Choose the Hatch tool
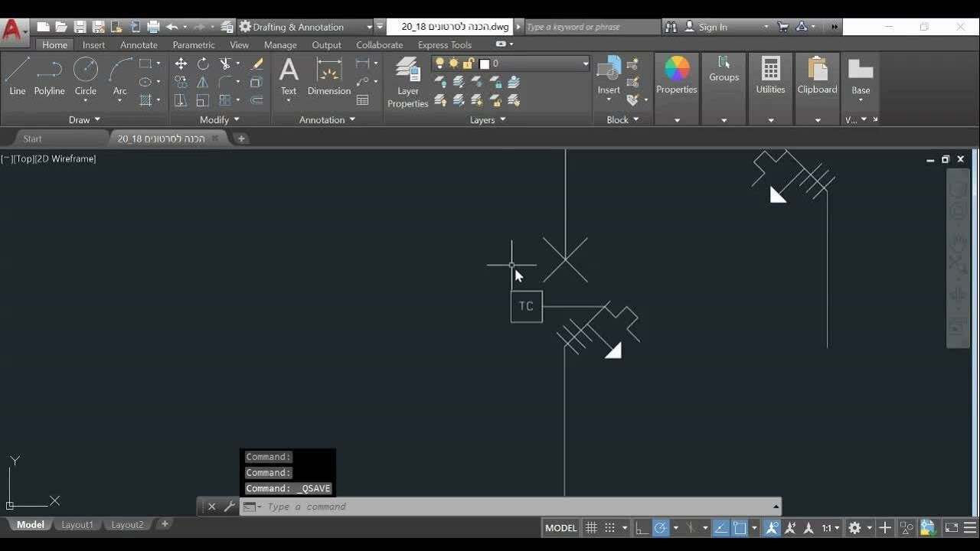The height and width of the screenshot is (551, 980). pos(145,100)
